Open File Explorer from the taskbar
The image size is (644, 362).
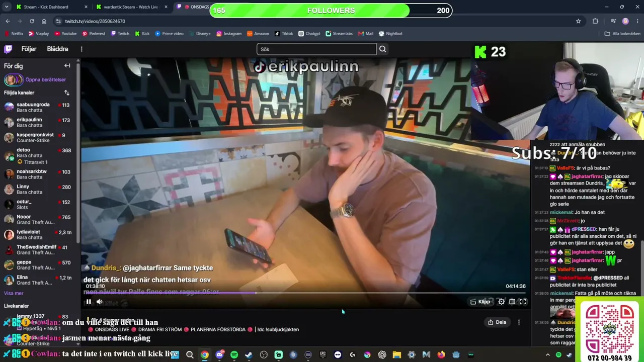click(397, 355)
